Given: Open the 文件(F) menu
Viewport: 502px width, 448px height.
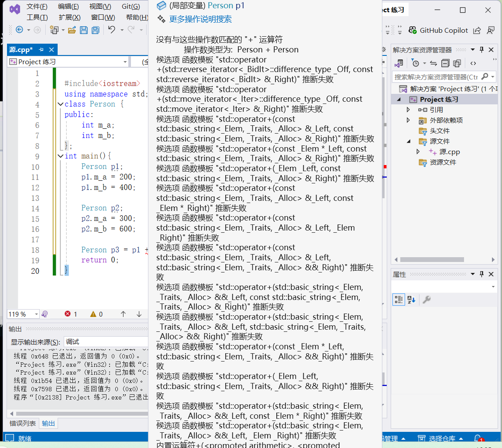Looking at the screenshot, I should (37, 7).
